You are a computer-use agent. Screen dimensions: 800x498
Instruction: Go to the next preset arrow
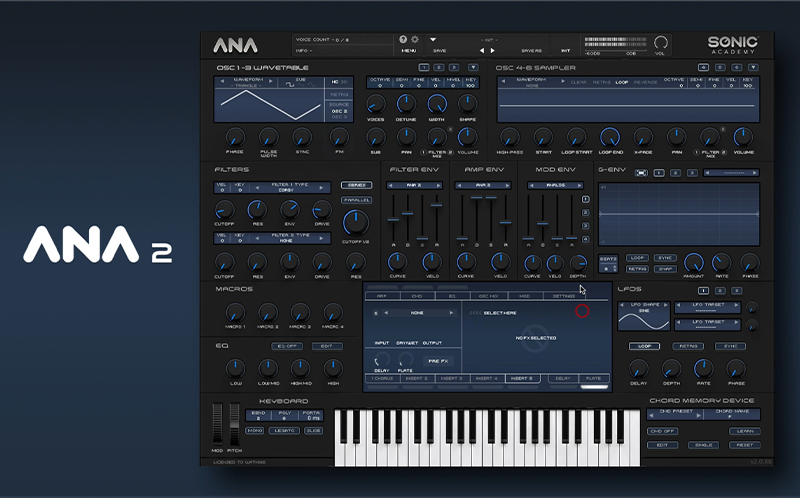point(492,51)
